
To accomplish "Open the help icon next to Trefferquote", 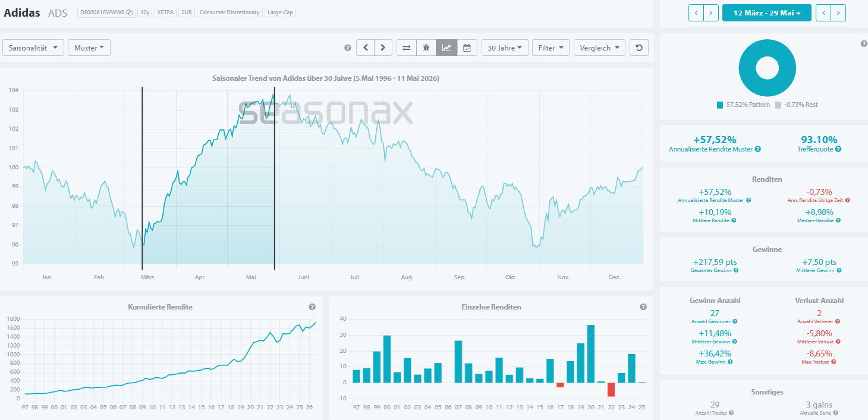I will [838, 149].
